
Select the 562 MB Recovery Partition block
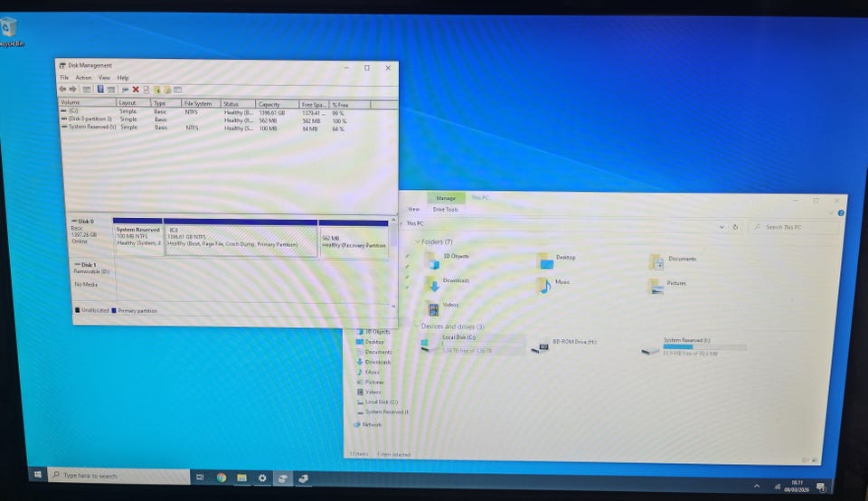click(354, 239)
